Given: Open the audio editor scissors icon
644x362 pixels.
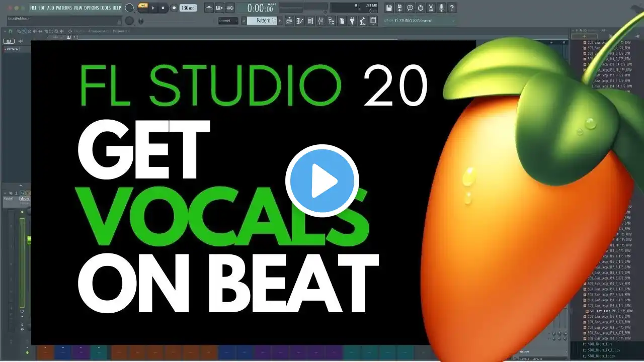Looking at the screenshot, I should pyautogui.click(x=431, y=8).
